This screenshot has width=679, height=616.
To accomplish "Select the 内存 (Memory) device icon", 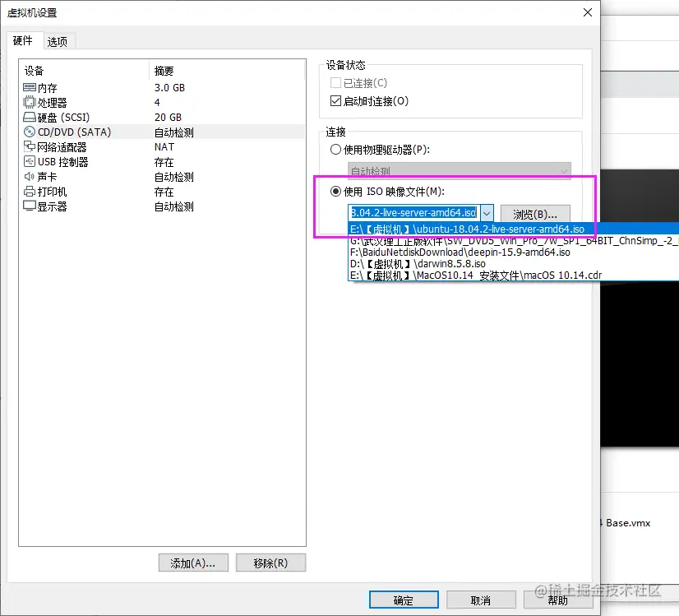I will pos(30,87).
